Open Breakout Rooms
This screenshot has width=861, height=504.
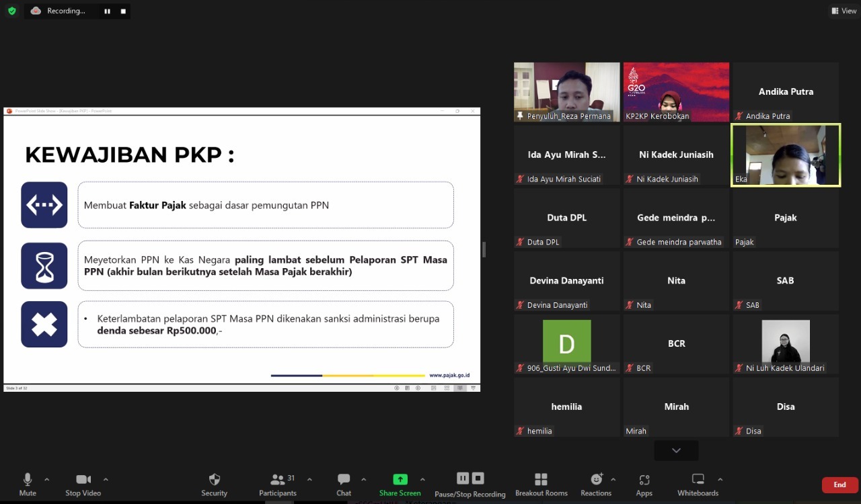coord(541,485)
